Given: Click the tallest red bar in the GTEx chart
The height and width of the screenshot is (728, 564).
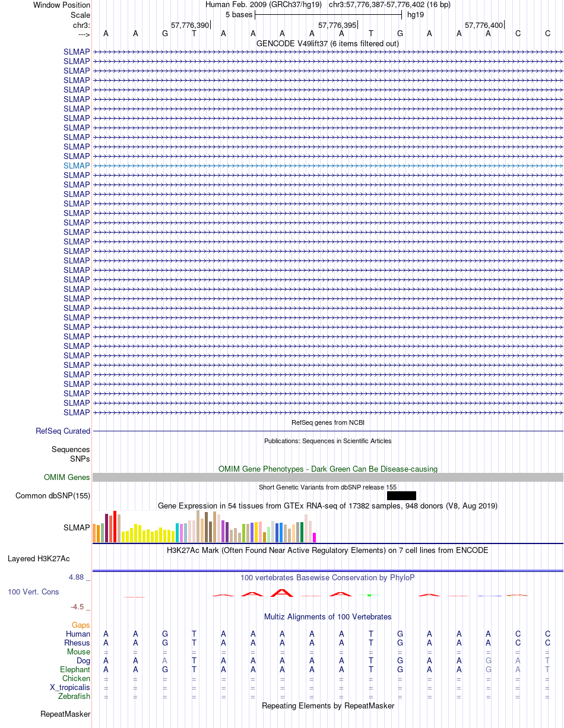Looking at the screenshot, I should [115, 526].
